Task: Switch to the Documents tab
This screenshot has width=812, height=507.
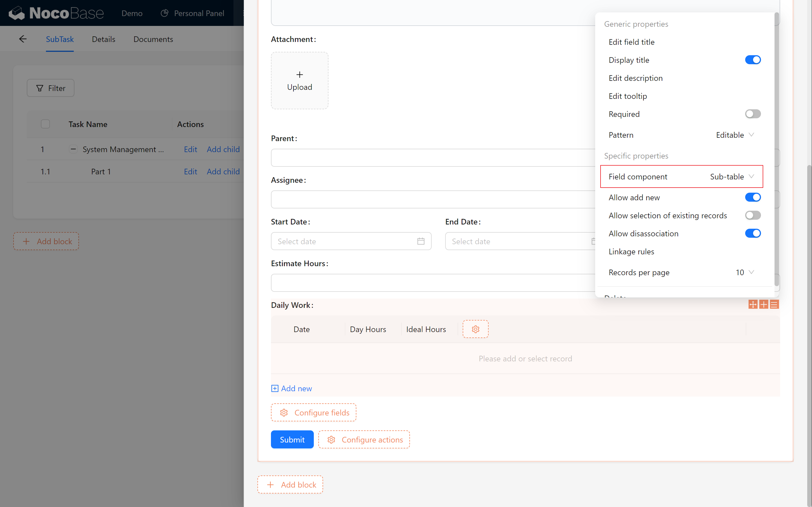Action: [153, 39]
